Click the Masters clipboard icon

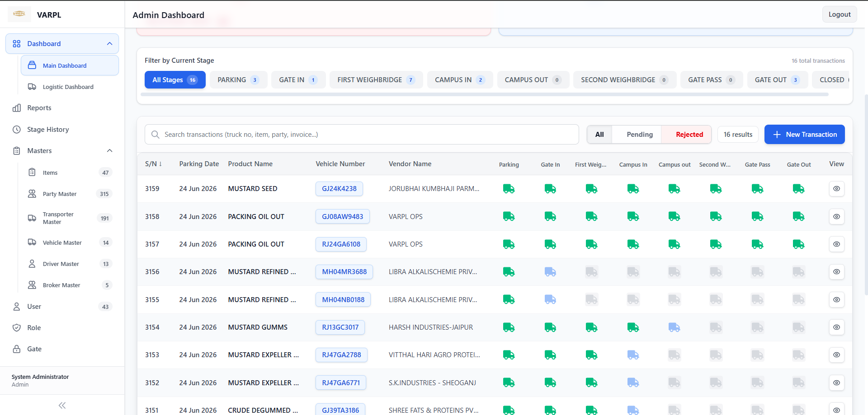point(17,151)
